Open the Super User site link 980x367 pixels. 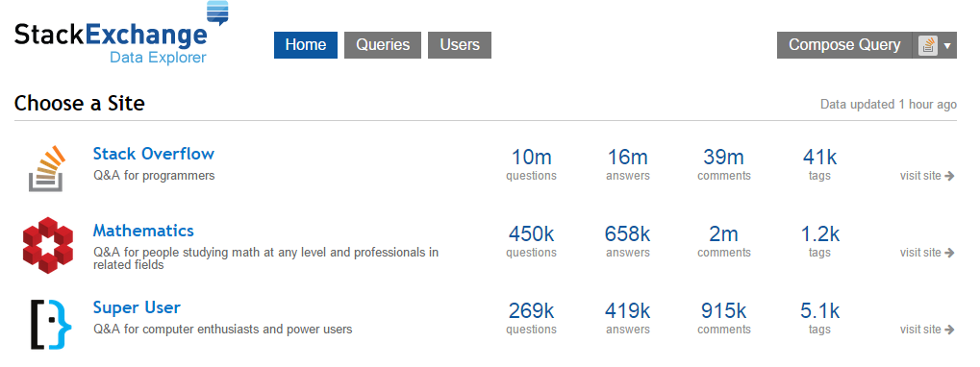pos(137,307)
